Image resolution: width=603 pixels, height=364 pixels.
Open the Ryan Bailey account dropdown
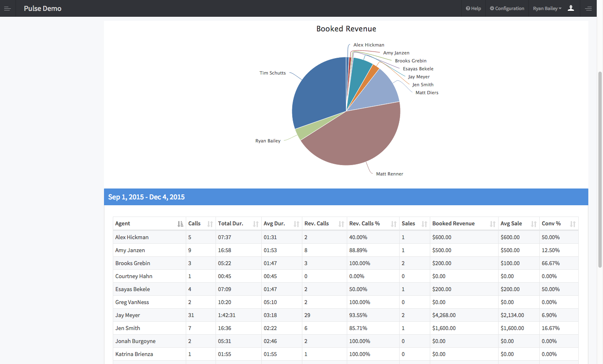click(547, 8)
